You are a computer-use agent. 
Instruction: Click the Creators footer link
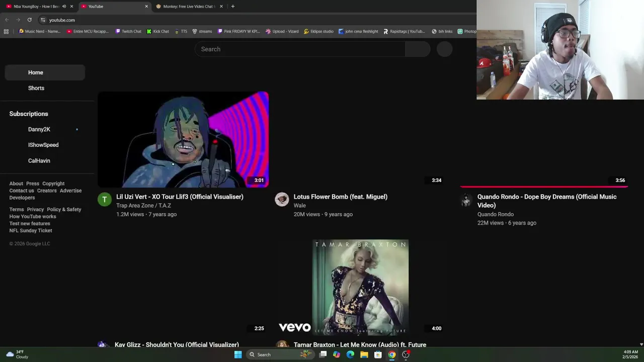point(47,191)
